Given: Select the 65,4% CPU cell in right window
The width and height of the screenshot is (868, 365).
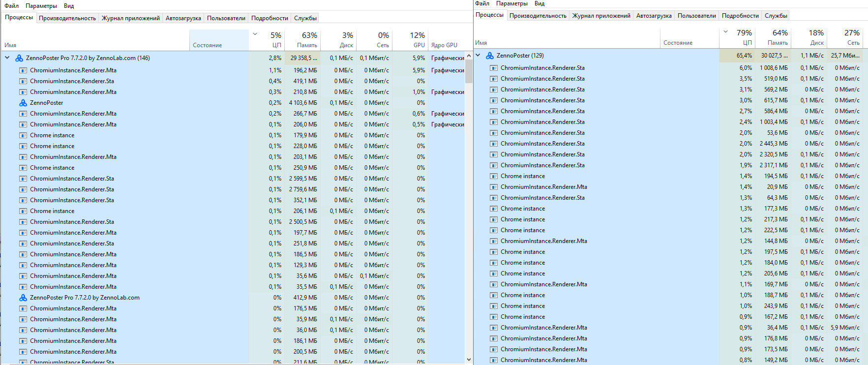Looking at the screenshot, I should tap(737, 56).
